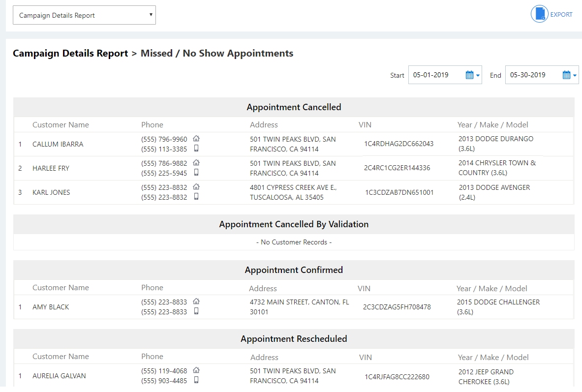Click phone number (555) 903-4485
This screenshot has width=582, height=392.
164,381
